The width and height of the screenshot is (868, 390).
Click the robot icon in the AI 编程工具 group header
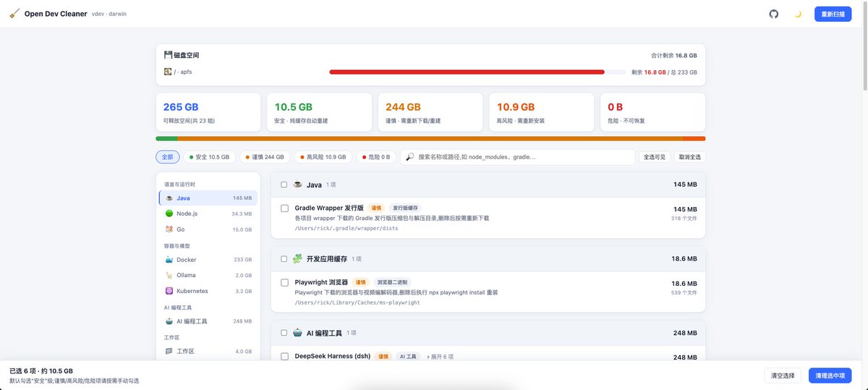click(x=297, y=333)
